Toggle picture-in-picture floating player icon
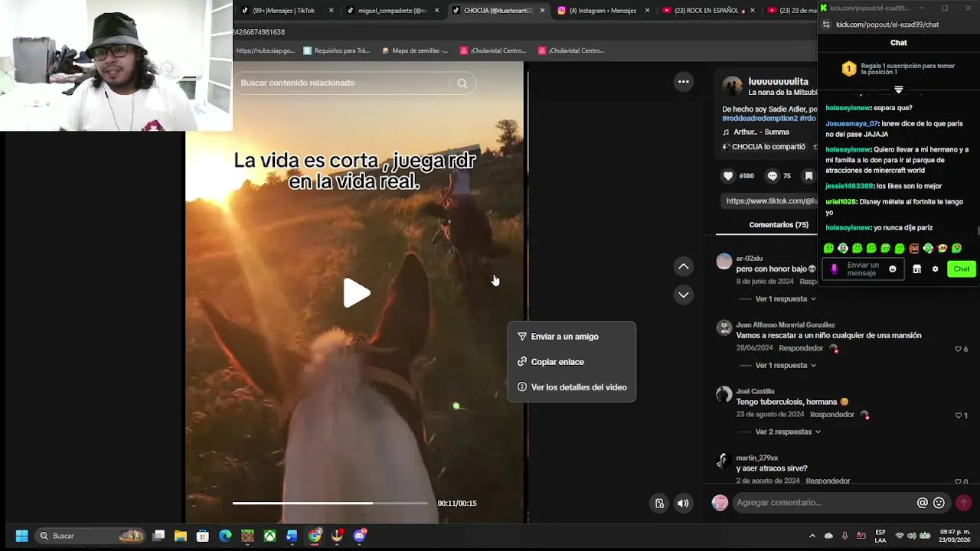This screenshot has width=980, height=551. [659, 503]
